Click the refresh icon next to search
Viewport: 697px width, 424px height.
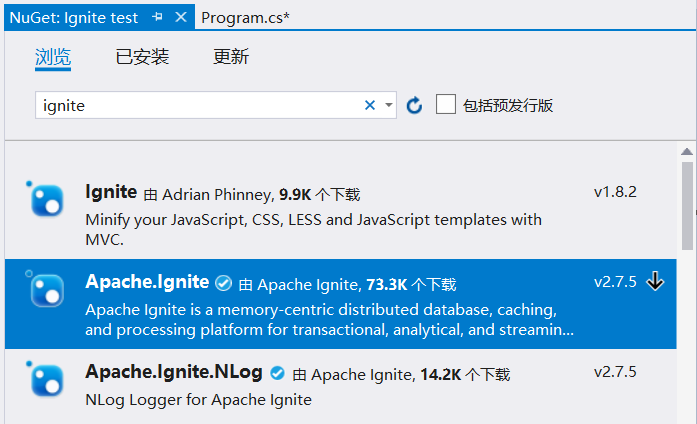[414, 105]
